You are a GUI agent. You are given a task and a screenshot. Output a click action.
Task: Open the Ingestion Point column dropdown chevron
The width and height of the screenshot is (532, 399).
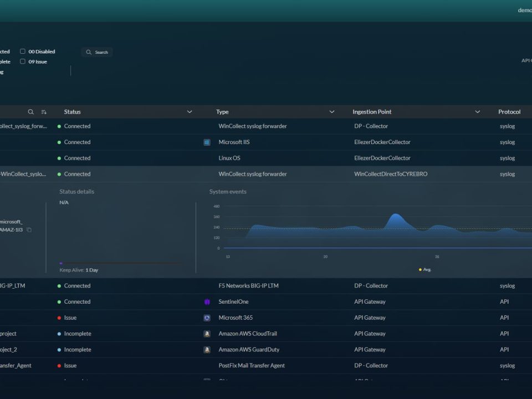(x=478, y=112)
